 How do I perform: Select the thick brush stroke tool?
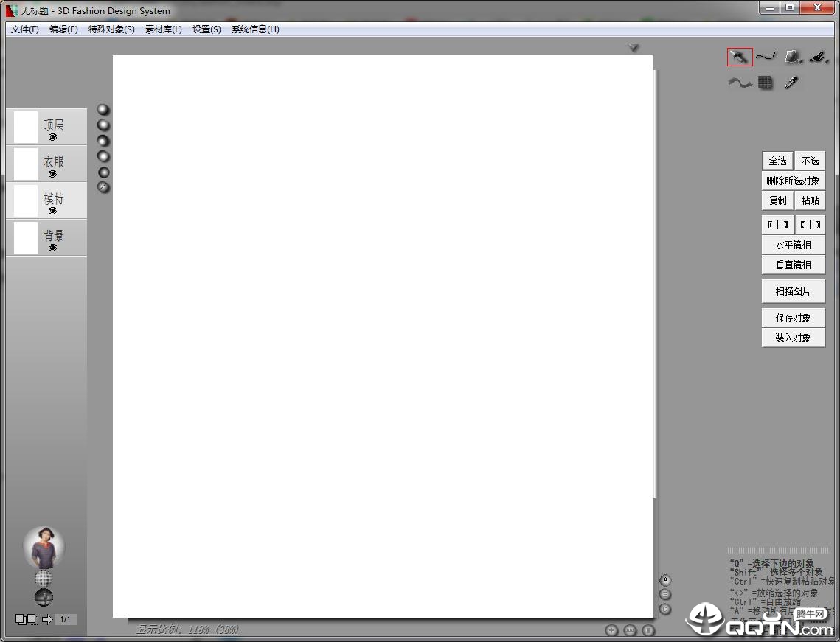(x=740, y=83)
